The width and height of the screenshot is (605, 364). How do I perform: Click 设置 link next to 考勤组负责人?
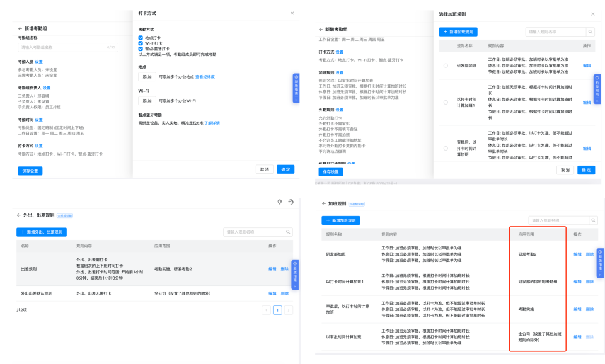(47, 88)
